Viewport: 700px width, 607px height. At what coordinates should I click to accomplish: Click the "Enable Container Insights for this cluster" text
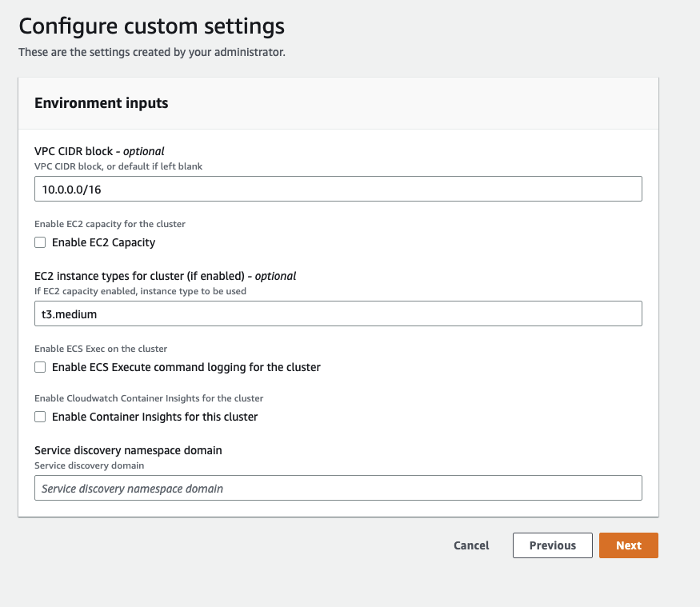click(154, 417)
